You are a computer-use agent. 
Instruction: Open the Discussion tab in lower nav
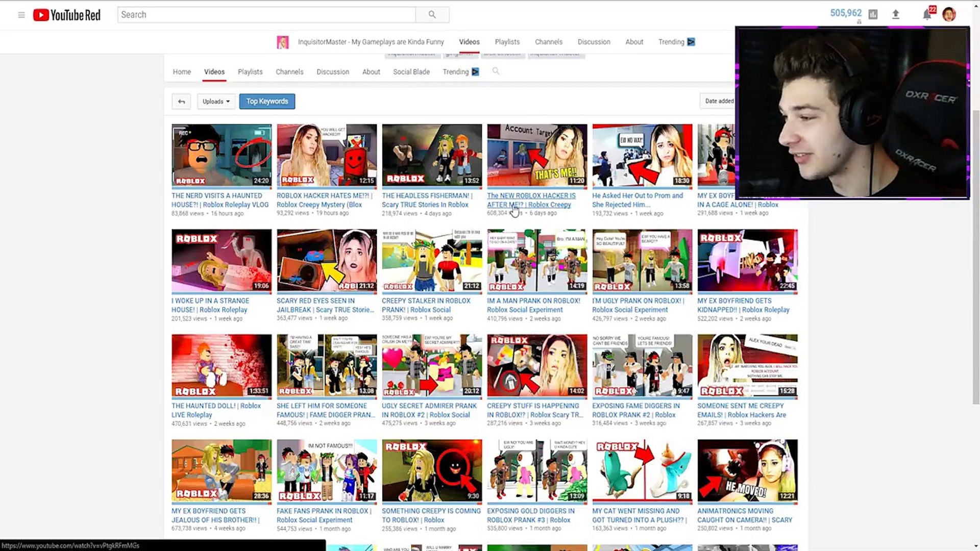[333, 72]
